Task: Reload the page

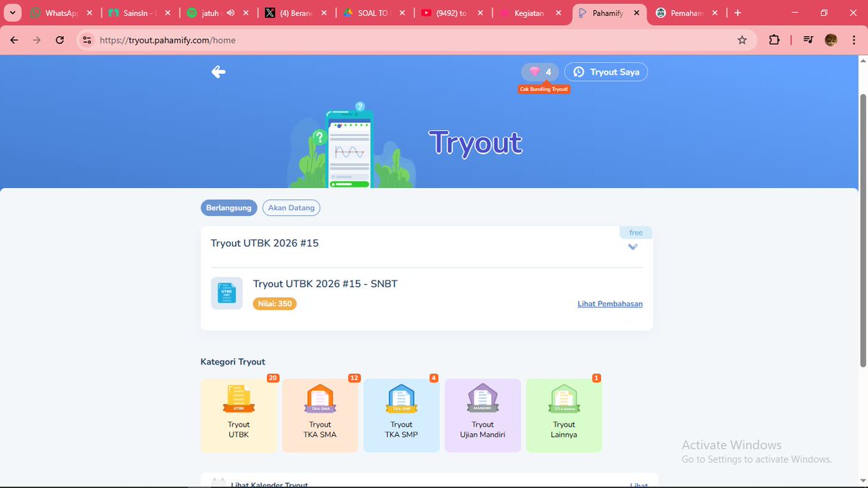Action: [x=60, y=40]
